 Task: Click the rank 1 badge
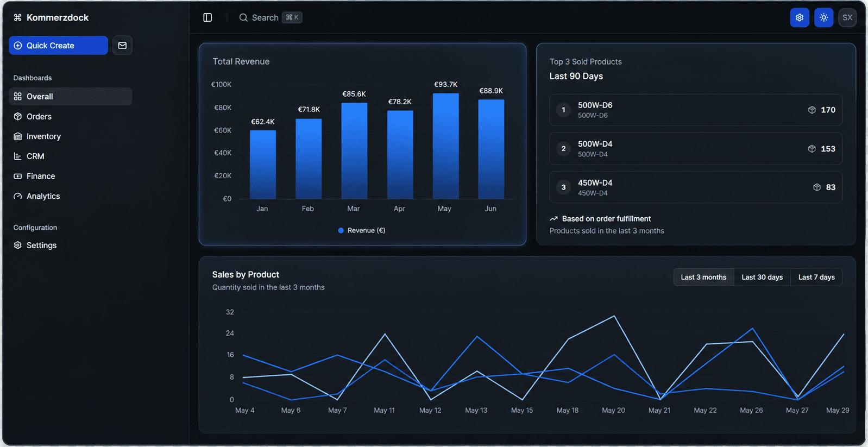point(564,110)
